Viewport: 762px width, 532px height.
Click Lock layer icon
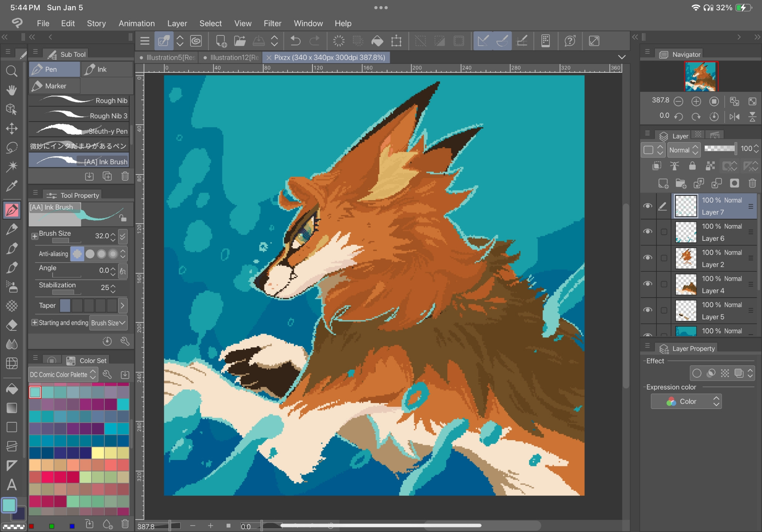[692, 166]
